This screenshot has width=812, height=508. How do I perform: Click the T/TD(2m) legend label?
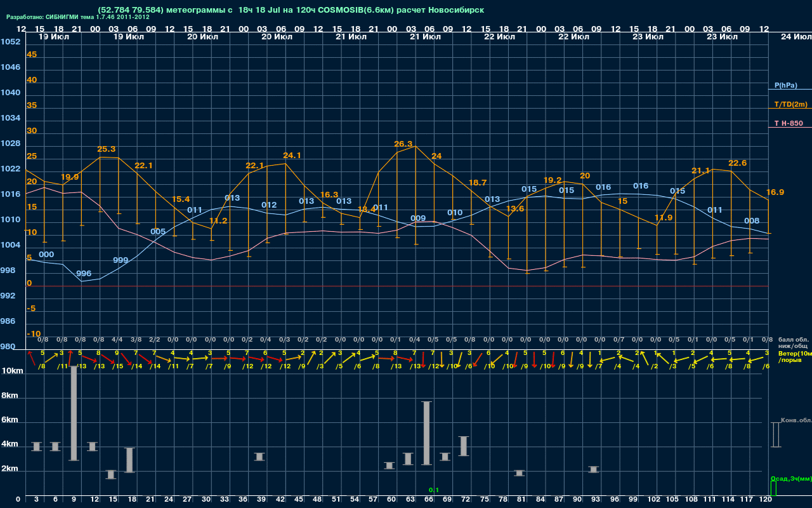[x=791, y=104]
